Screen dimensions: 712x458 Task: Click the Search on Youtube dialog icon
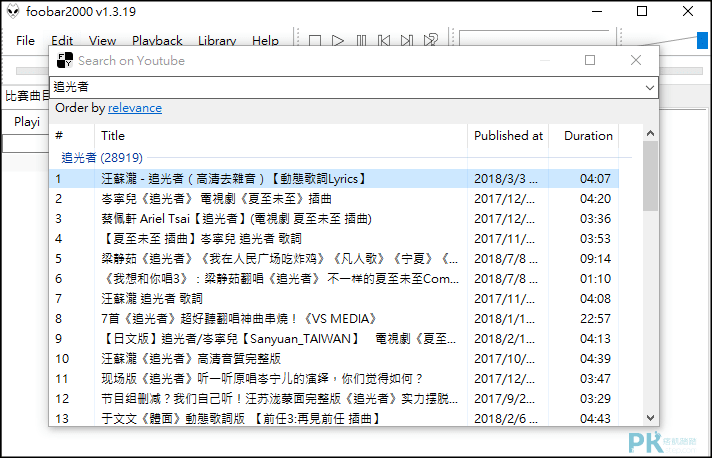[65, 60]
